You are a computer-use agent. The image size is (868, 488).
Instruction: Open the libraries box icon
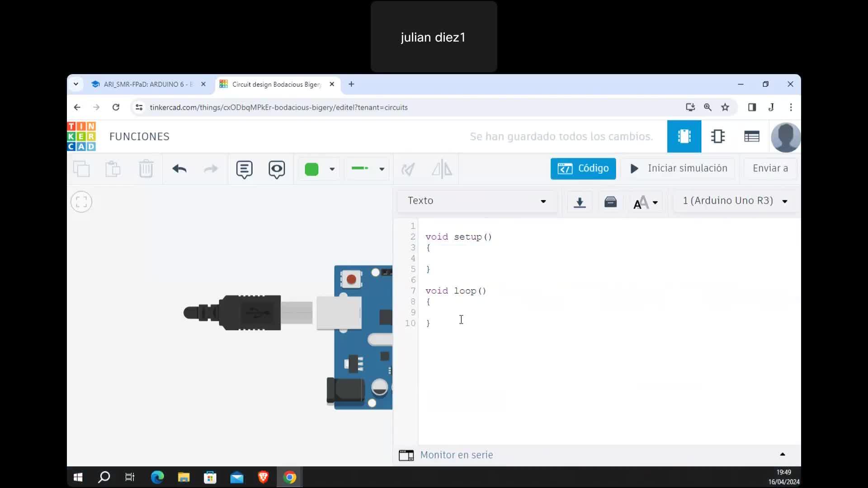610,202
